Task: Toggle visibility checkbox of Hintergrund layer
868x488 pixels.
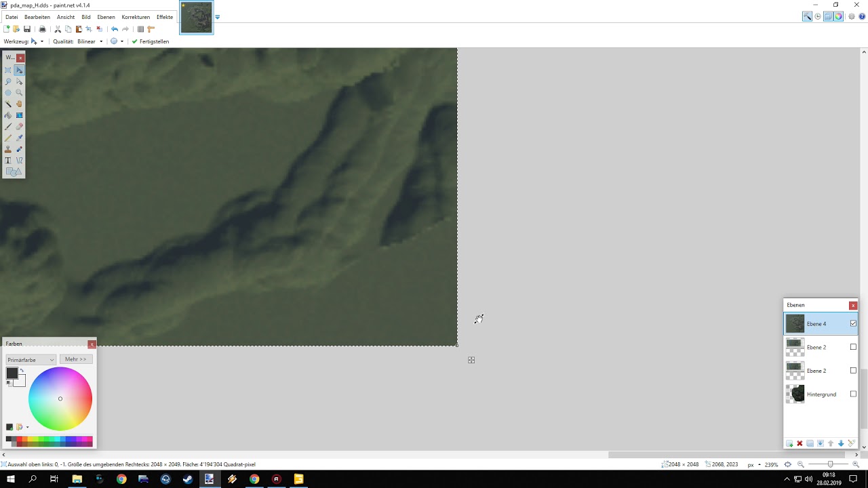Action: click(x=853, y=394)
